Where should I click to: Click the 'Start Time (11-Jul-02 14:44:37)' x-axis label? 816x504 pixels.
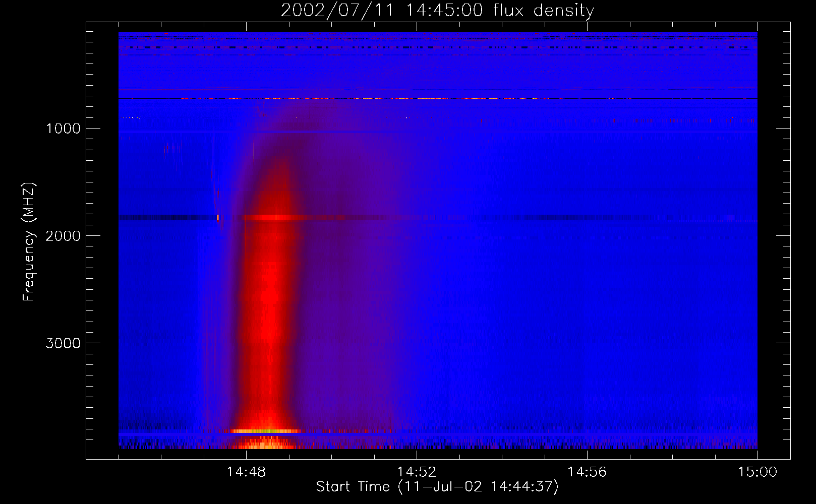[x=437, y=487]
